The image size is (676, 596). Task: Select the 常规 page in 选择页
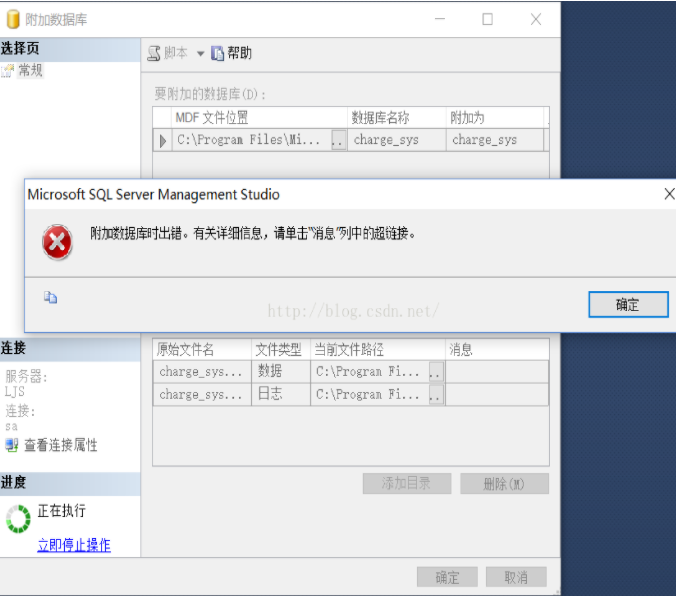pyautogui.click(x=30, y=70)
